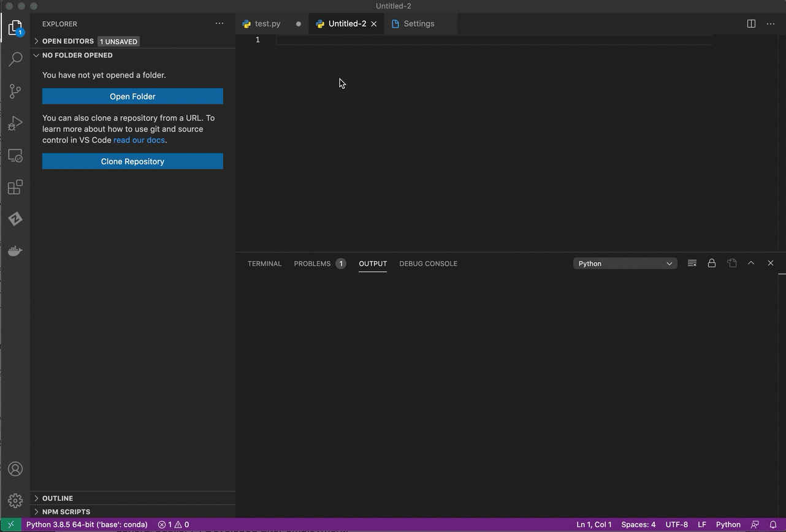
Task: Select the Source Control icon
Action: [x=15, y=91]
